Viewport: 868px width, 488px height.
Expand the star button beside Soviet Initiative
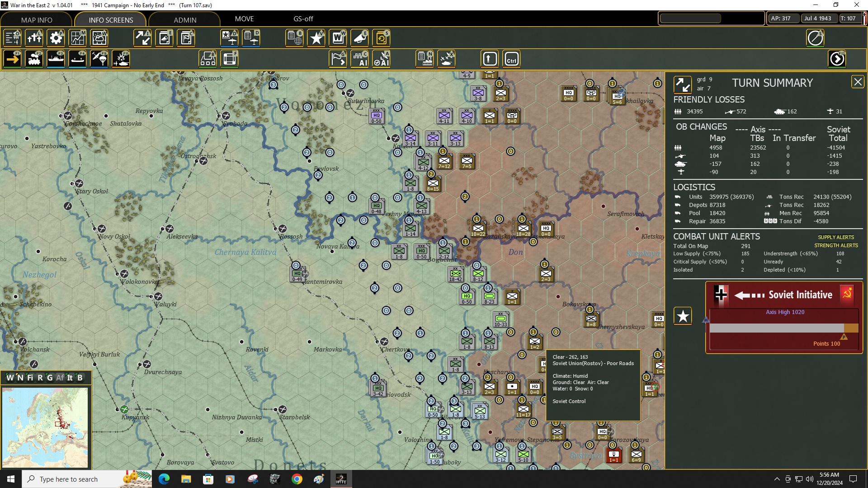683,316
